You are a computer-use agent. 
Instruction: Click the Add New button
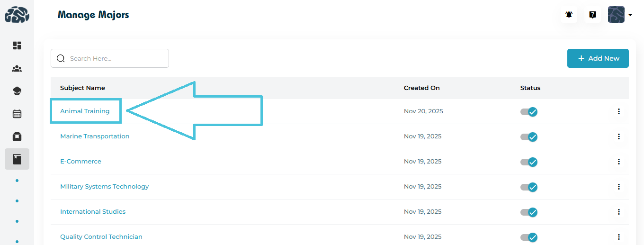(x=598, y=58)
